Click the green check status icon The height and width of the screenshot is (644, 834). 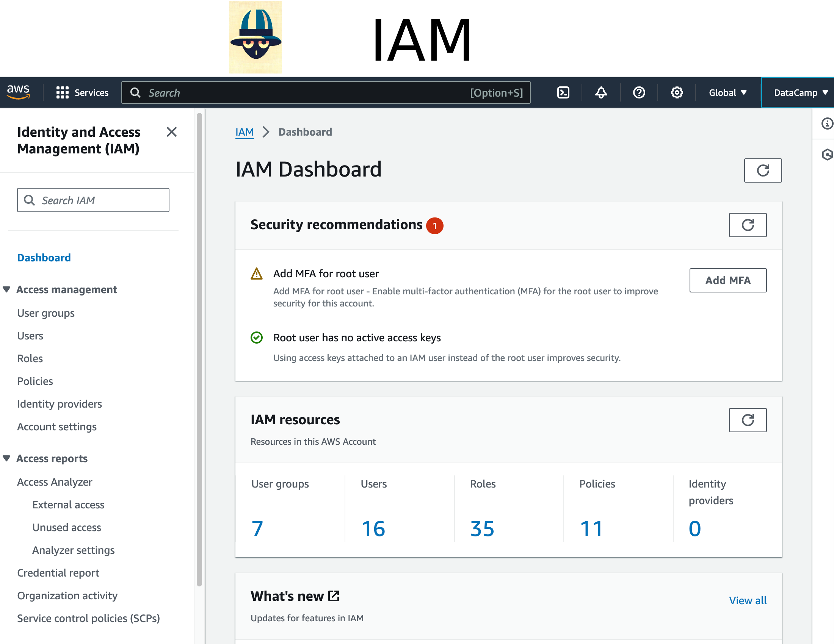257,338
